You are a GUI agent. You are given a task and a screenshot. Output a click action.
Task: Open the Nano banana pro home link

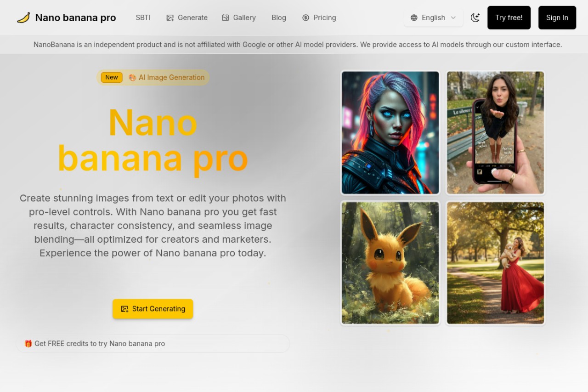pyautogui.click(x=66, y=17)
